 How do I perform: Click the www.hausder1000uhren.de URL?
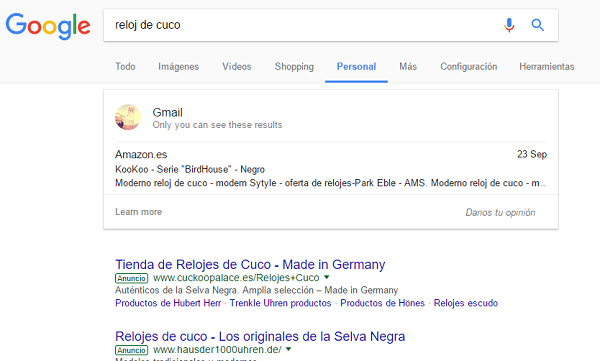(x=217, y=350)
